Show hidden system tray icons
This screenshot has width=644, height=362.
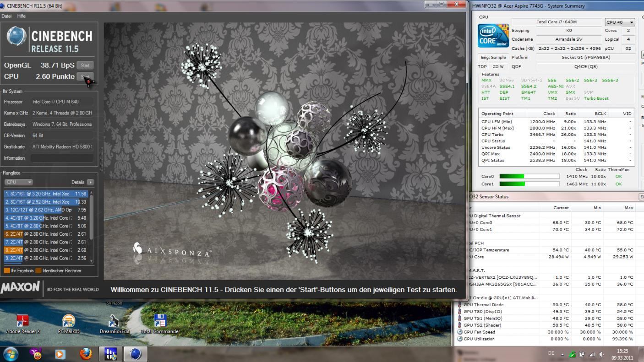tap(562, 354)
